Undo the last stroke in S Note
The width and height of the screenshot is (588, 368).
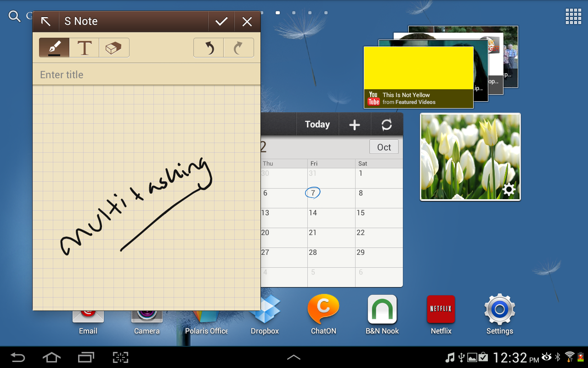click(209, 48)
